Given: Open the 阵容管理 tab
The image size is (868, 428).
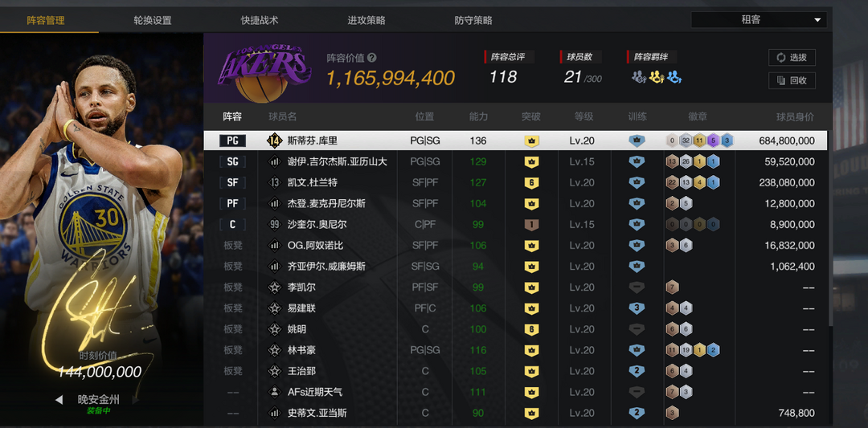Looking at the screenshot, I should 46,20.
